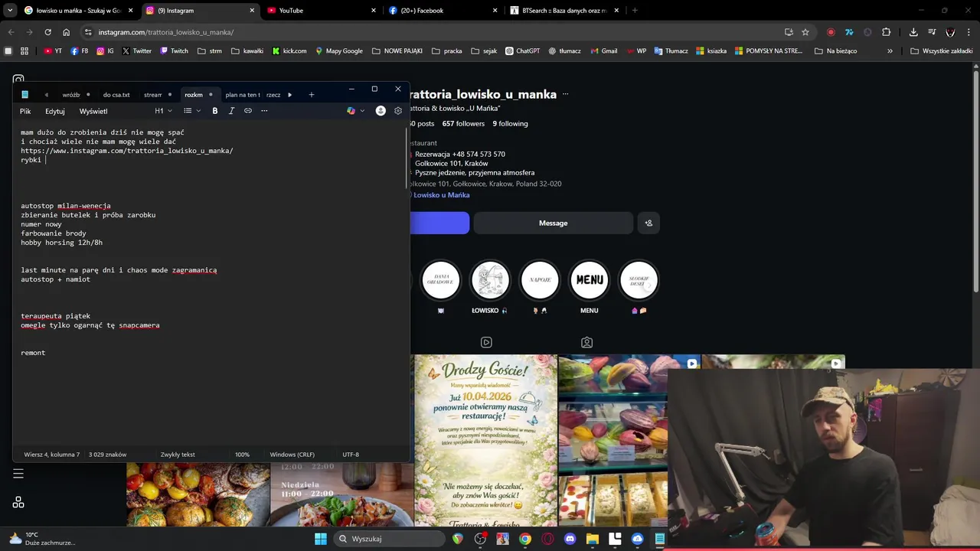Show tabs to the right in Notepad
980x551 pixels.
pos(289,95)
